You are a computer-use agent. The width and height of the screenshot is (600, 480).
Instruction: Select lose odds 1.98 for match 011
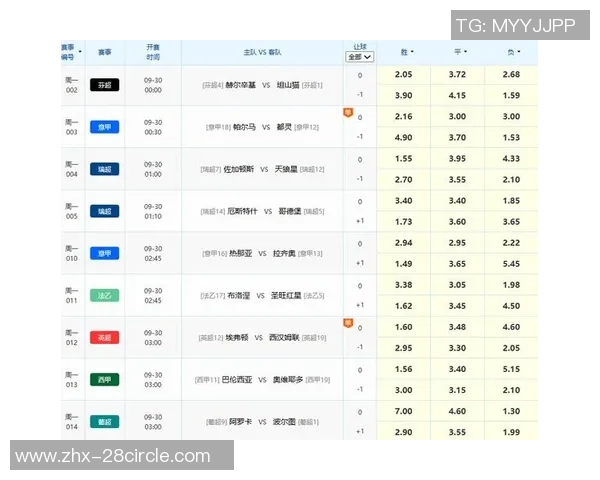(511, 285)
